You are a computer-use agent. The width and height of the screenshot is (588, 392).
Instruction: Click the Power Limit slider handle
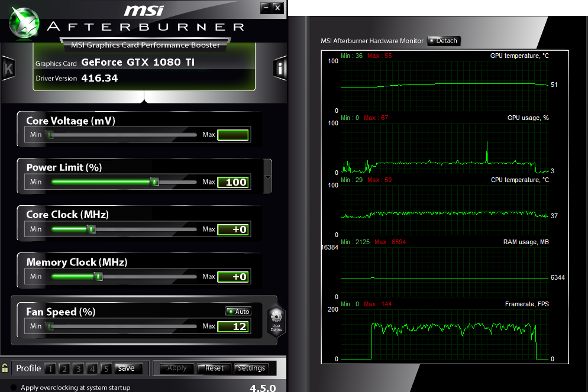(x=154, y=182)
